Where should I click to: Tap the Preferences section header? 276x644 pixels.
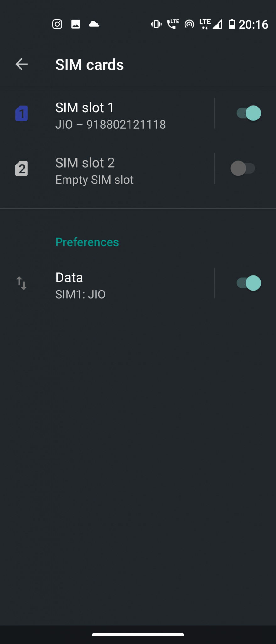pos(87,242)
